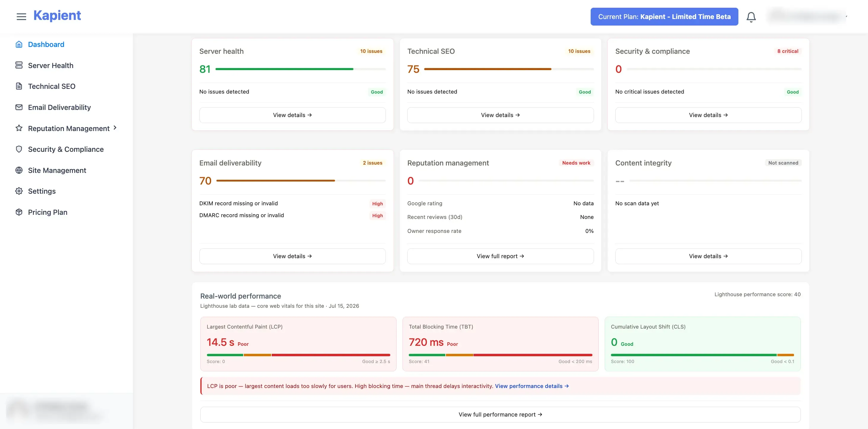Click the Reputation Management star icon
868x429 pixels.
click(19, 128)
